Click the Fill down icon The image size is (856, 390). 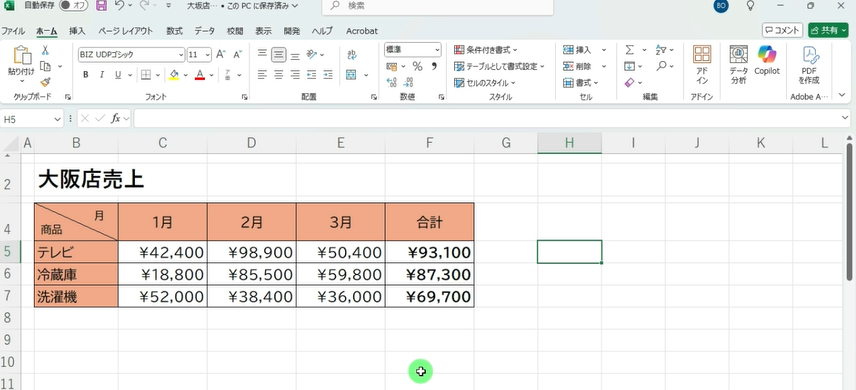[x=629, y=67]
